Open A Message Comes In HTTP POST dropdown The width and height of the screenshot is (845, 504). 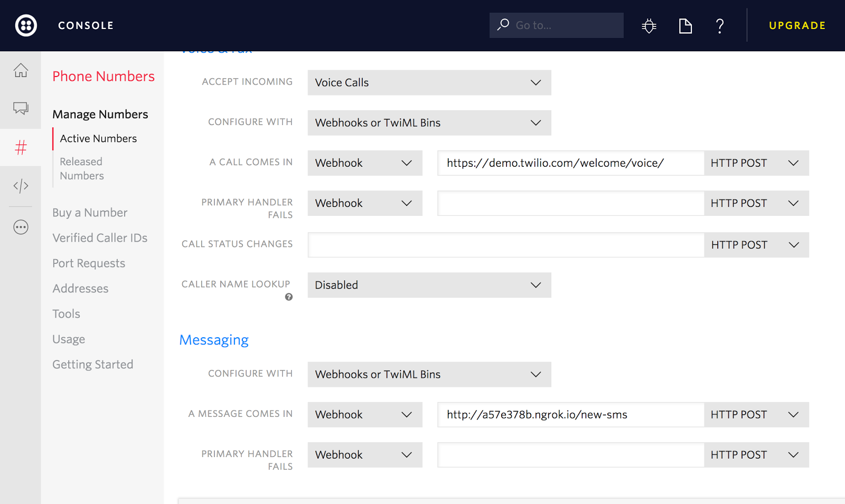[756, 415]
